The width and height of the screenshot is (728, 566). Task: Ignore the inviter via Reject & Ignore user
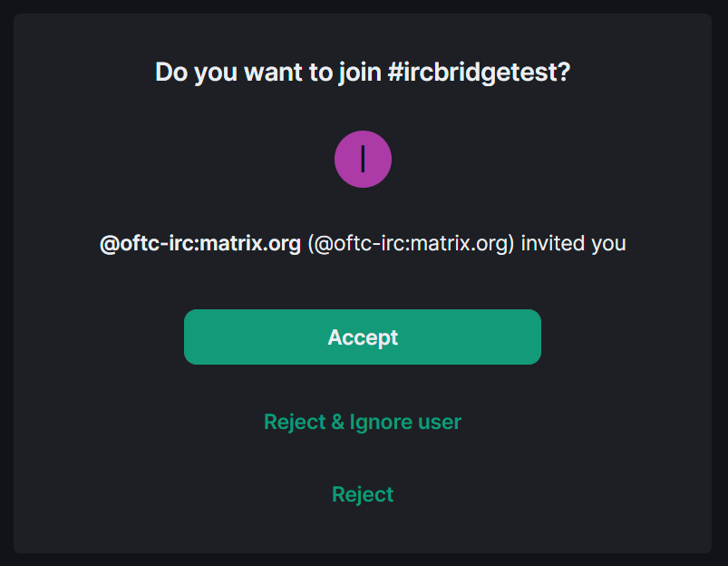(x=363, y=422)
